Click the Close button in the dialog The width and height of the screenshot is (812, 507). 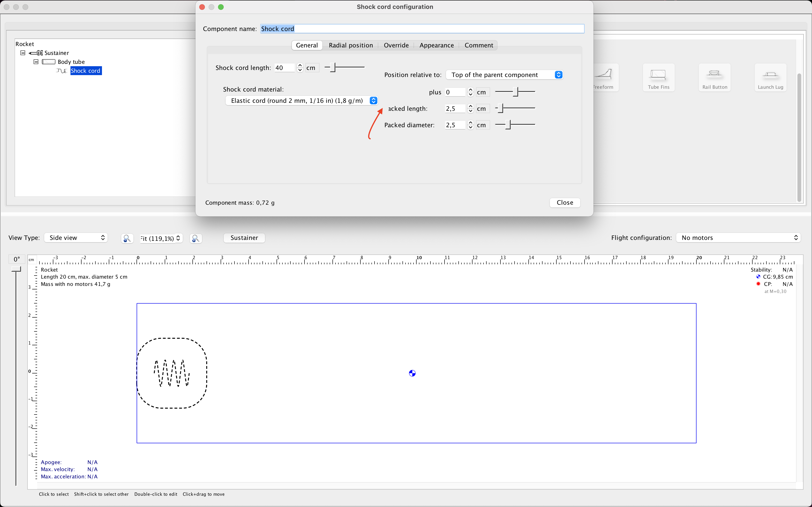click(564, 203)
